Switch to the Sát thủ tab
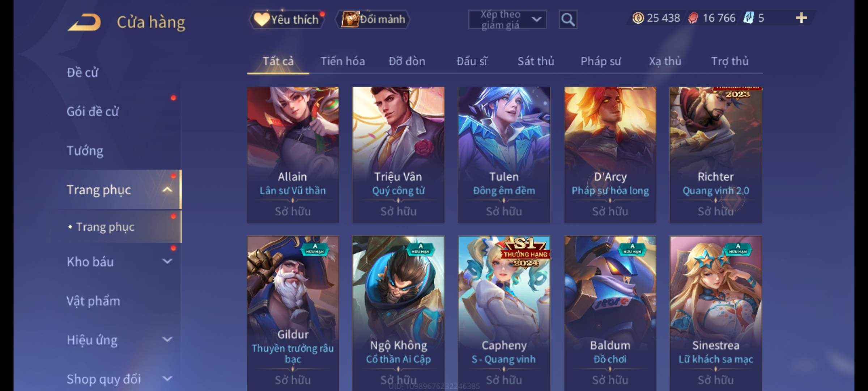 (536, 61)
